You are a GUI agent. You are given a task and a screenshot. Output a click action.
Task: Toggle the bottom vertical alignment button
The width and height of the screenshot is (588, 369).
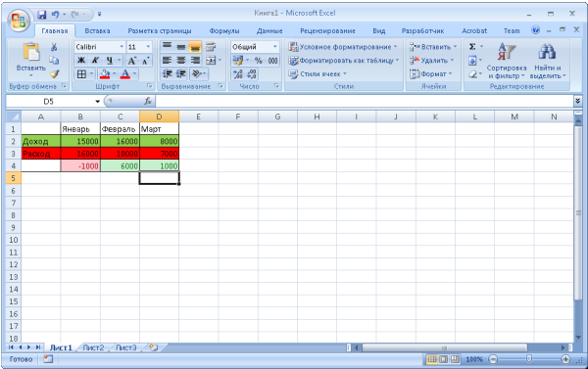point(195,47)
